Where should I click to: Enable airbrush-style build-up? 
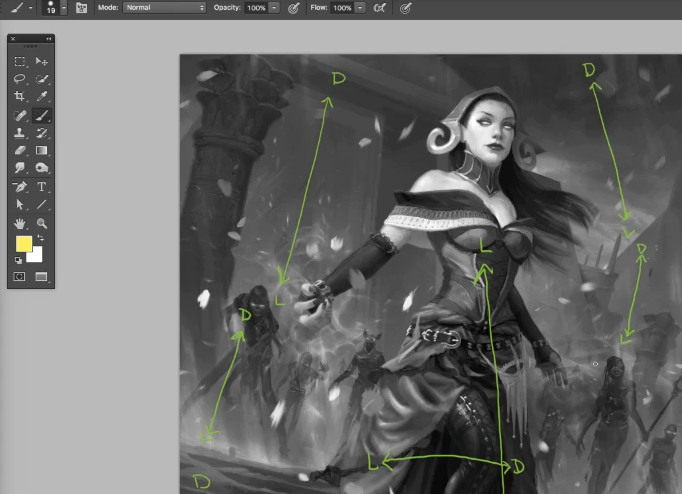pyautogui.click(x=380, y=8)
